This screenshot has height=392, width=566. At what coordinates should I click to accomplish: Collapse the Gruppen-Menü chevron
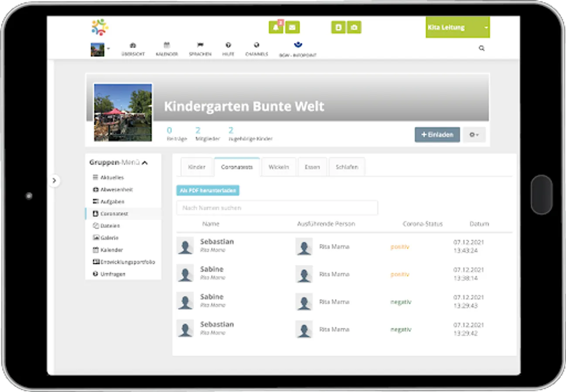pyautogui.click(x=145, y=162)
